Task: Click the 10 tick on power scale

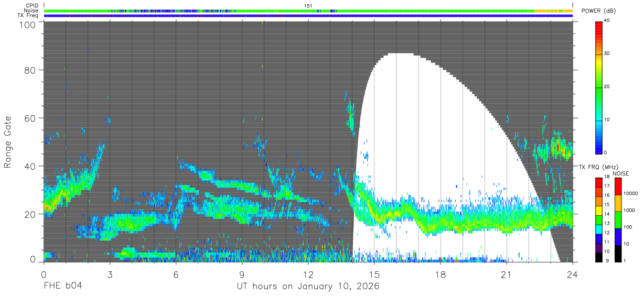Action: click(607, 119)
